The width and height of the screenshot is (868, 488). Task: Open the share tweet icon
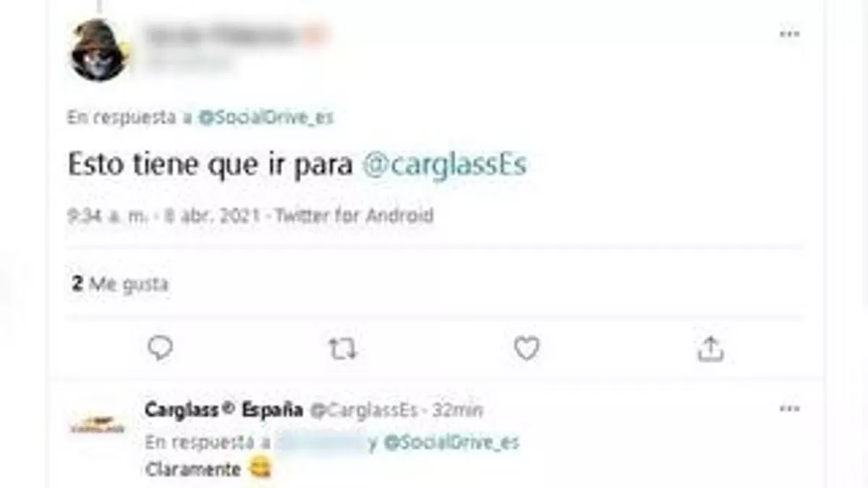pos(710,348)
